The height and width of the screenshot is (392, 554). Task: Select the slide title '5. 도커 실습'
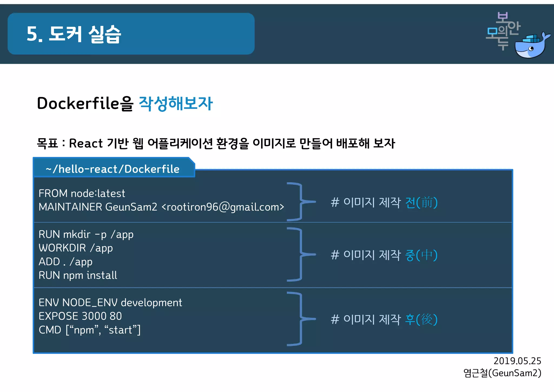(74, 34)
